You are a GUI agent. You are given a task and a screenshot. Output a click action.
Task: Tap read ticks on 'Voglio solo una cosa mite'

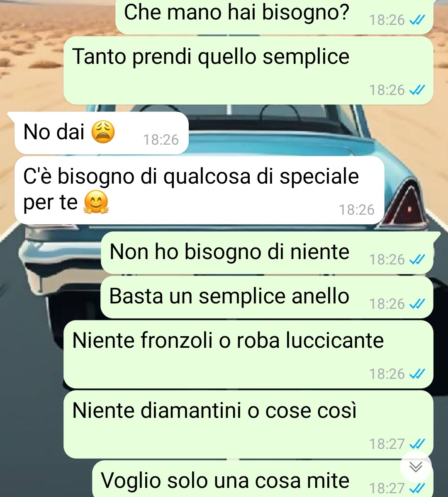pyautogui.click(x=417, y=488)
